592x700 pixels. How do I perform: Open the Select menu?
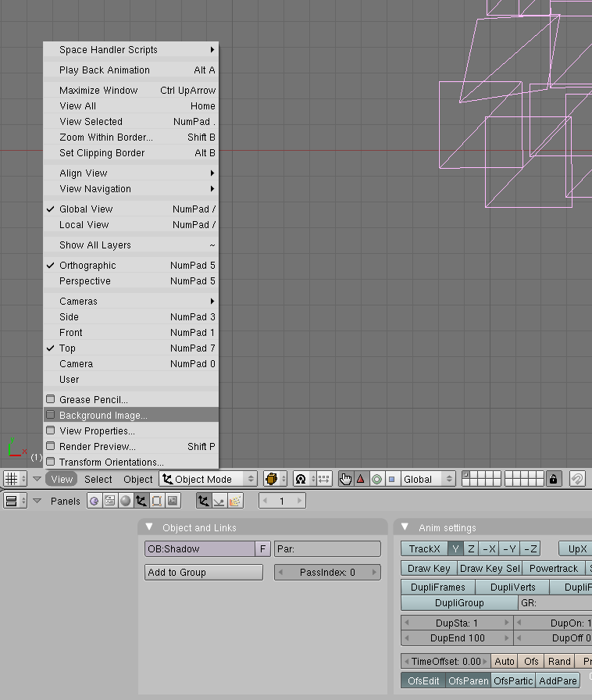98,479
